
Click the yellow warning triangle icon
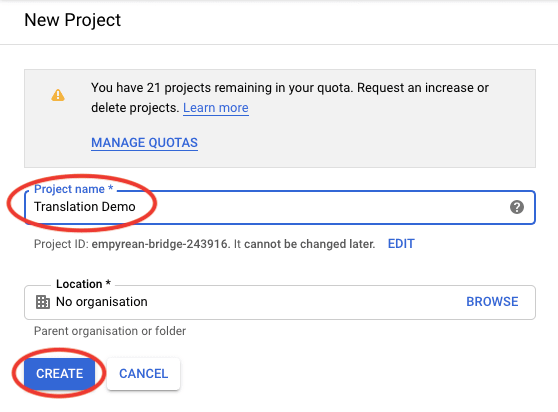[x=58, y=95]
